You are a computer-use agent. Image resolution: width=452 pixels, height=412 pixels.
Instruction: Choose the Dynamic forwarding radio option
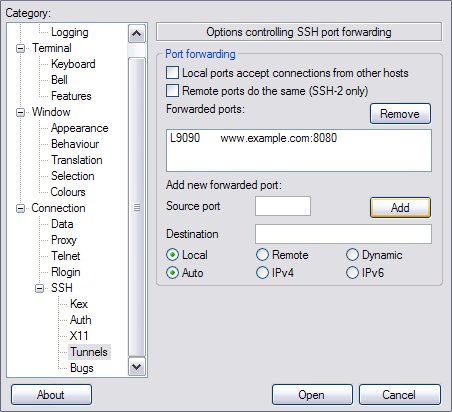352,255
